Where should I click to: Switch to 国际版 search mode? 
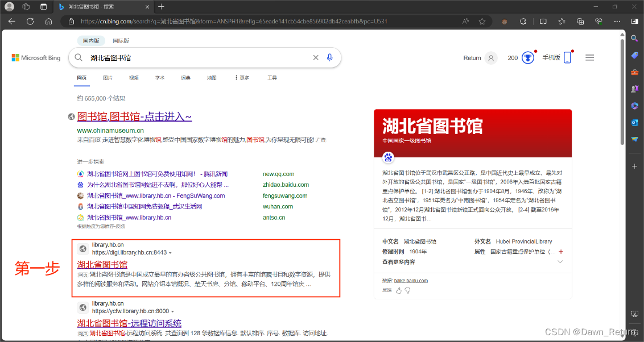pyautogui.click(x=121, y=40)
